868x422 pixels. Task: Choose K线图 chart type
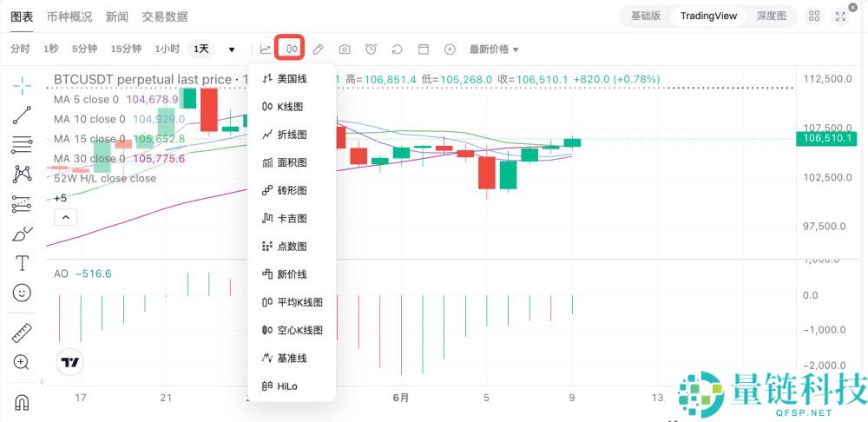pos(291,107)
